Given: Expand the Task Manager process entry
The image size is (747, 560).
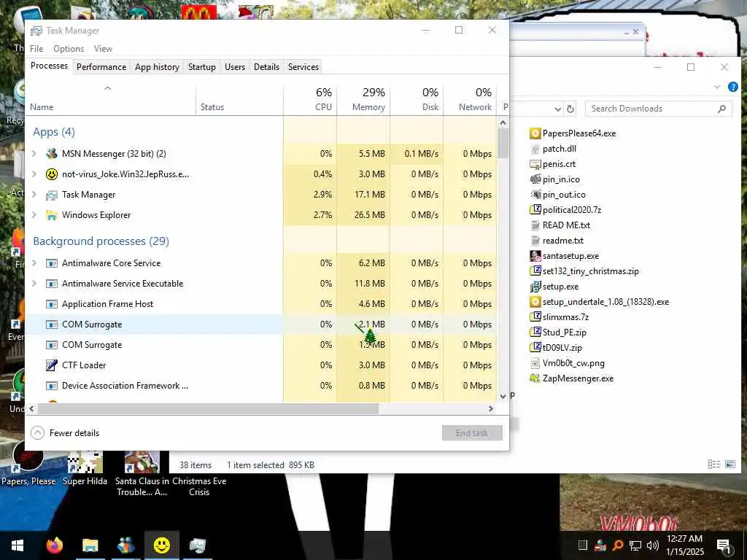Looking at the screenshot, I should [34, 195].
